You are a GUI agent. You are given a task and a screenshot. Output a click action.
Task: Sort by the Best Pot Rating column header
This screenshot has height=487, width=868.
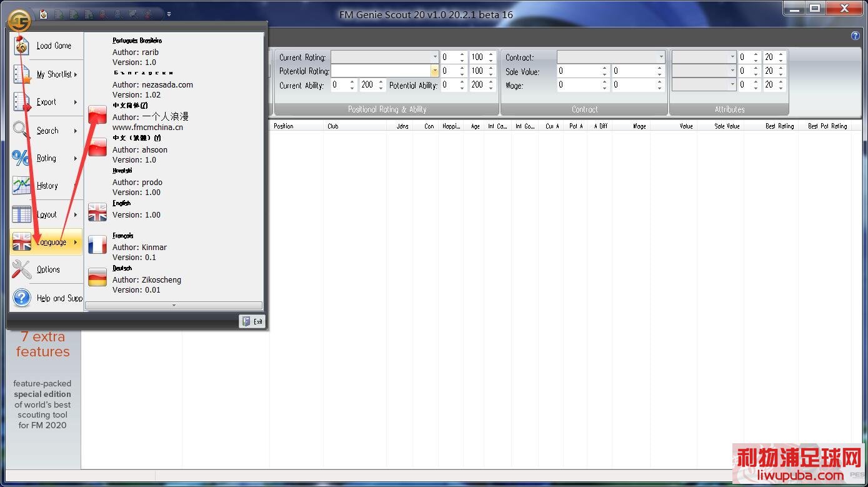pos(825,126)
